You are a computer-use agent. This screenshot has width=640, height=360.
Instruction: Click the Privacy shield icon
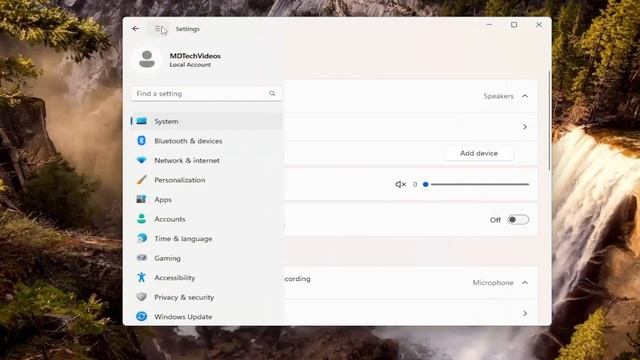click(x=142, y=297)
